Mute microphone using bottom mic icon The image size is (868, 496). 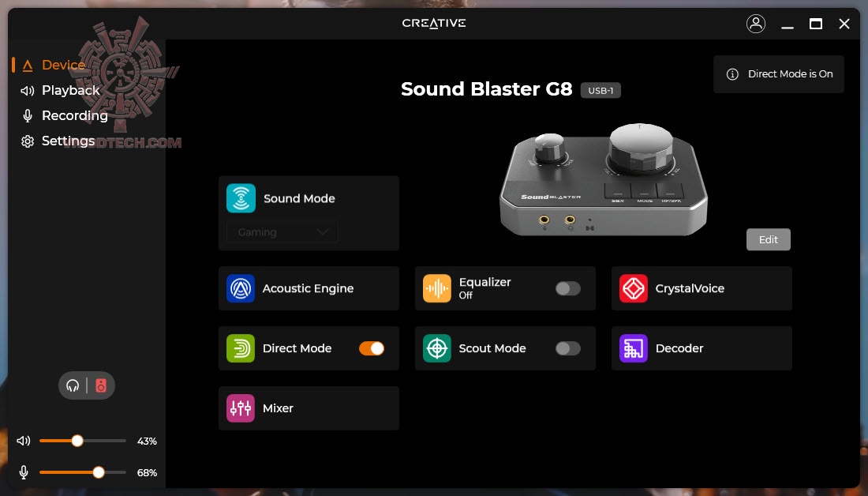click(x=23, y=472)
